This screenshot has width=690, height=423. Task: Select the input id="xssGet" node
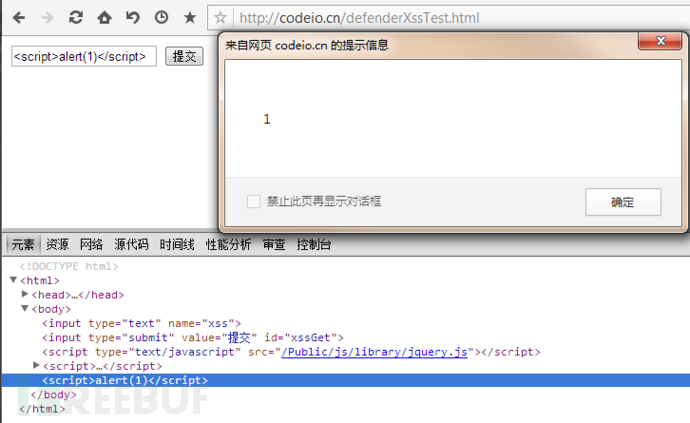point(193,338)
